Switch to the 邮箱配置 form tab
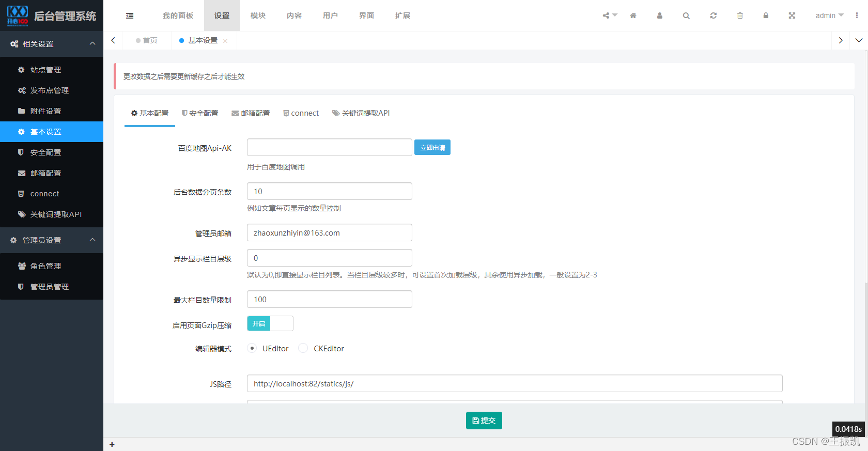Image resolution: width=868 pixels, height=451 pixels. (251, 113)
